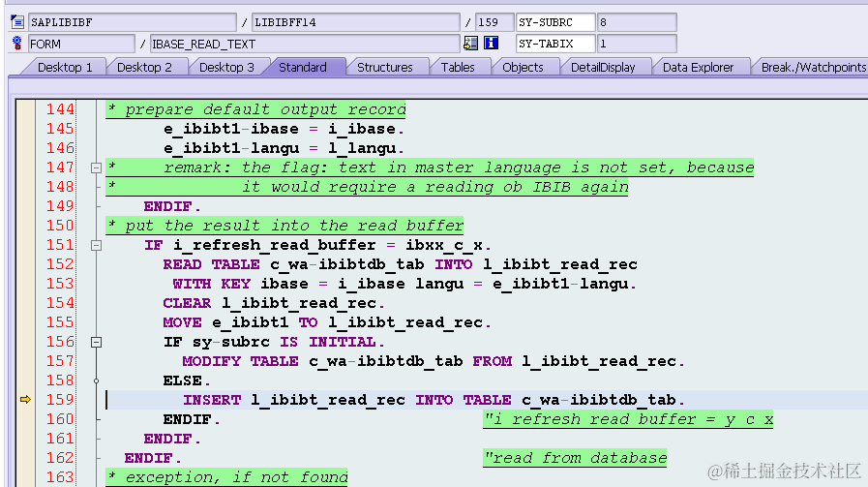
Task: Click the 'CLEAR l_ibibt_read_rec.' statement
Action: tap(274, 303)
